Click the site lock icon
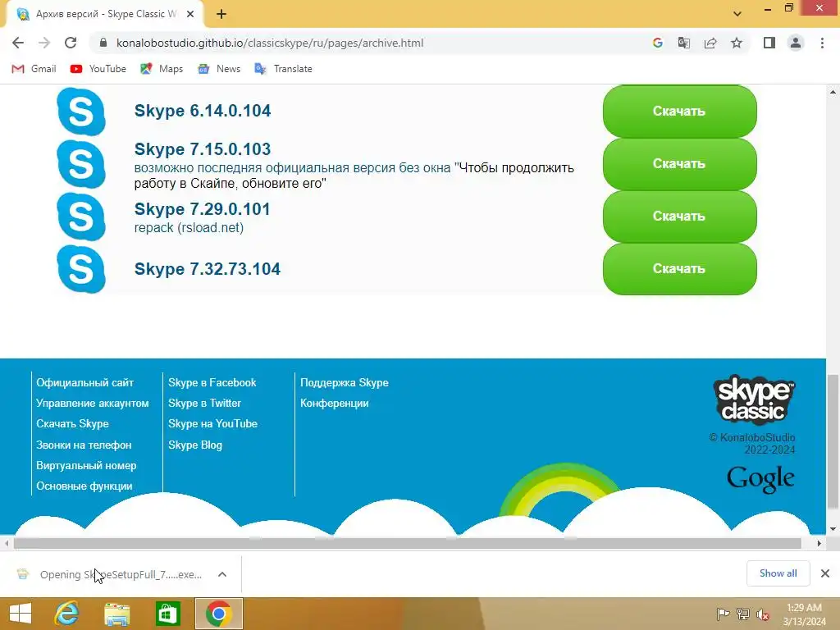The height and width of the screenshot is (630, 840). [103, 43]
